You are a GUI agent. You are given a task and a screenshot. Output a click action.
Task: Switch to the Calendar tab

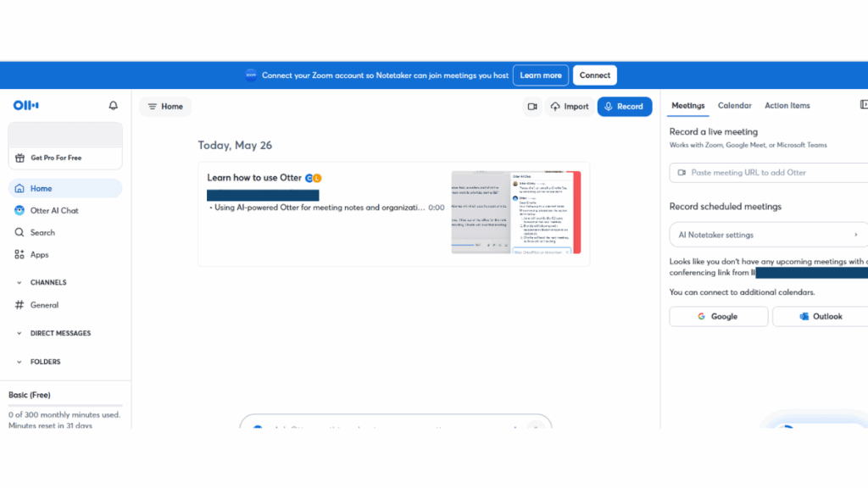point(735,106)
